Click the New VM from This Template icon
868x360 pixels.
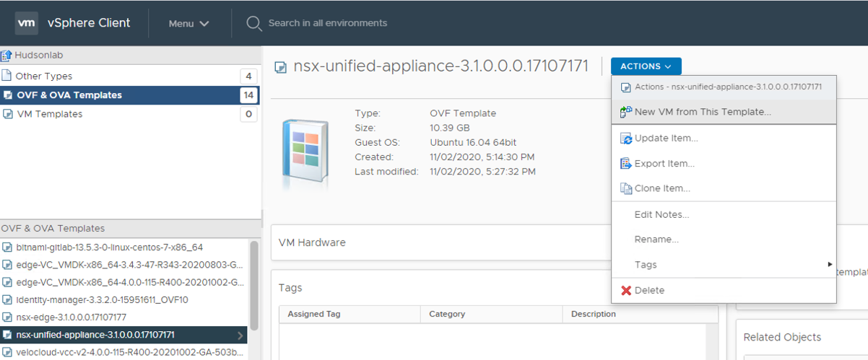pos(626,112)
